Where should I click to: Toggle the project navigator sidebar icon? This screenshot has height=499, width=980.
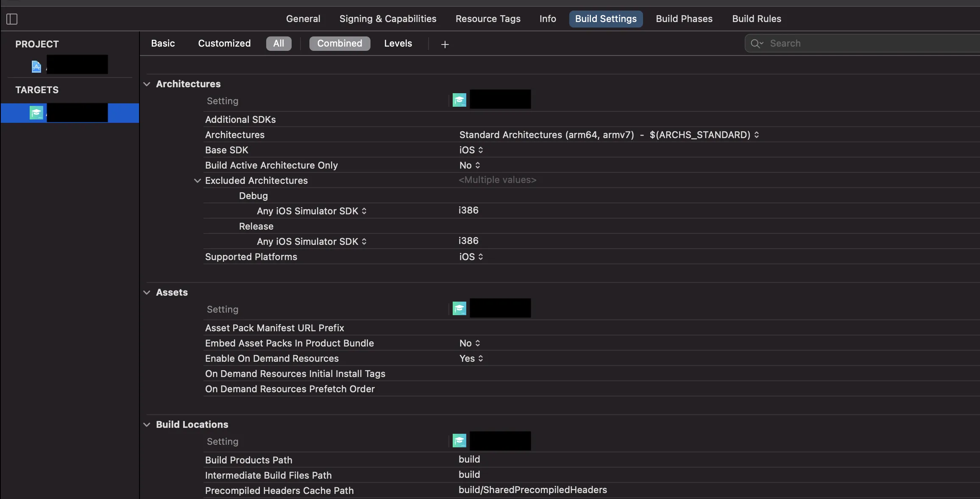pyautogui.click(x=12, y=19)
